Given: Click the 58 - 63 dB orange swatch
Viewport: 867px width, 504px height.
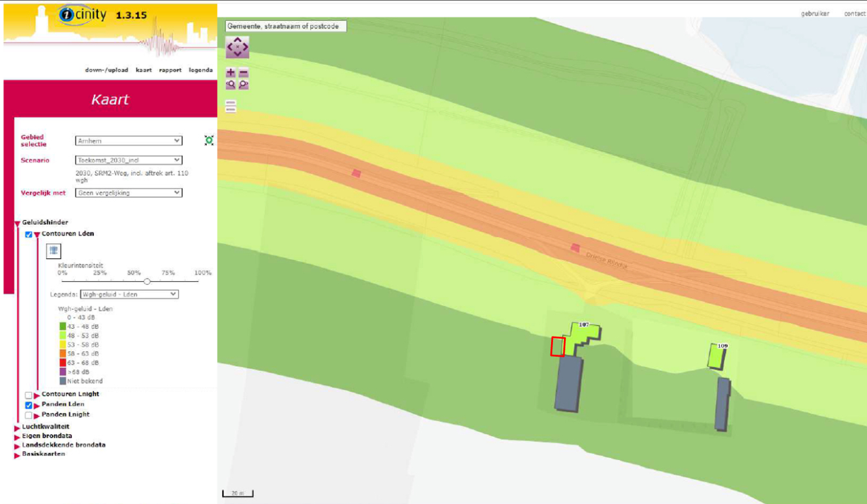Looking at the screenshot, I should (x=63, y=354).
